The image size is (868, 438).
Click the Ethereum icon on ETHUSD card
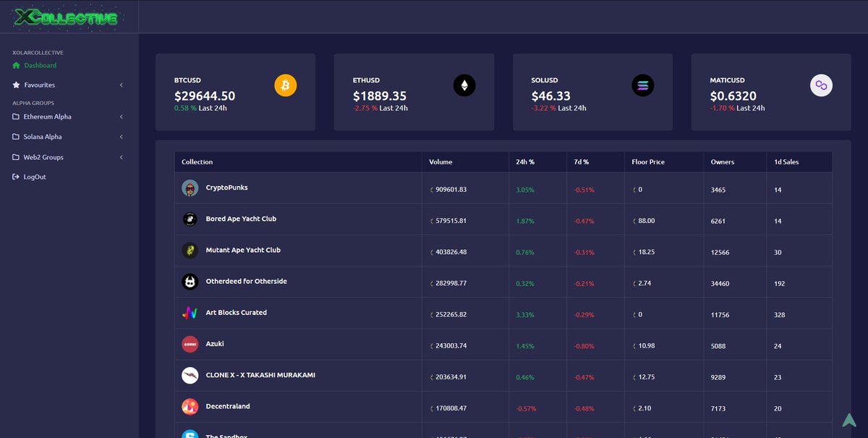pyautogui.click(x=464, y=85)
